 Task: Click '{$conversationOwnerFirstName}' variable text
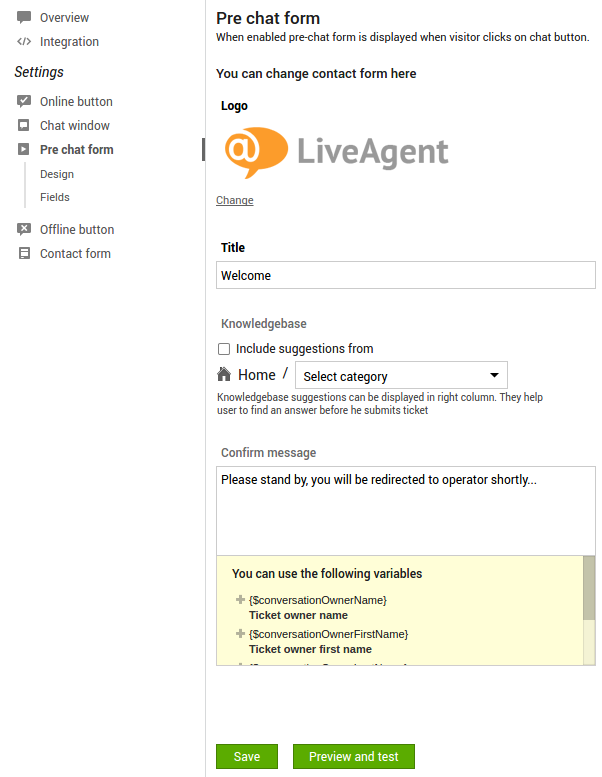coord(328,634)
